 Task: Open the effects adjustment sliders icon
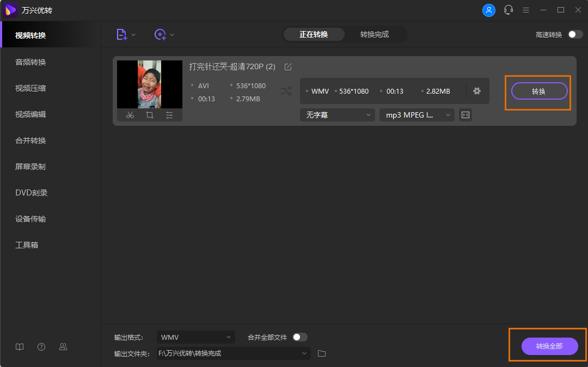(168, 115)
